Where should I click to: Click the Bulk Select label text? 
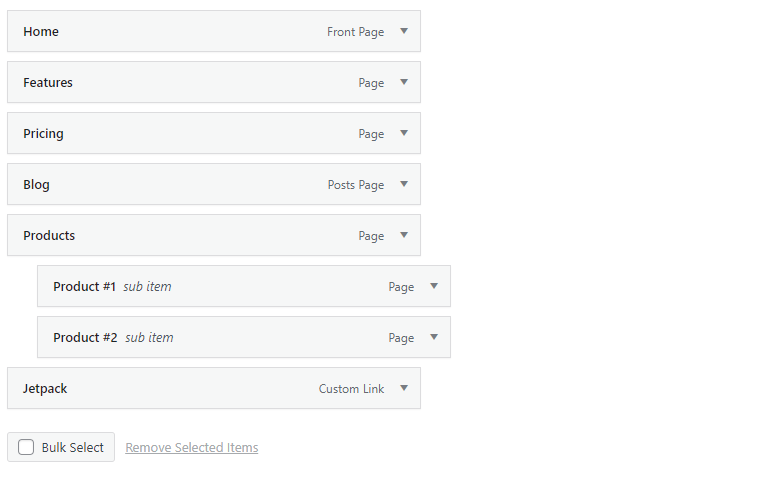[73, 448]
